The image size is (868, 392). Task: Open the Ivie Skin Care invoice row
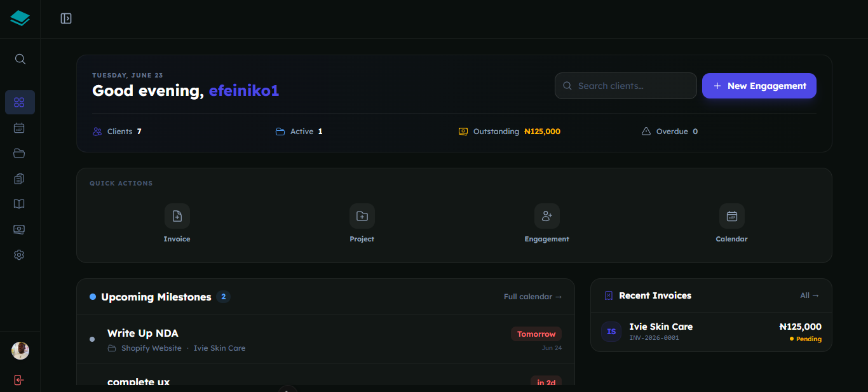tap(711, 332)
